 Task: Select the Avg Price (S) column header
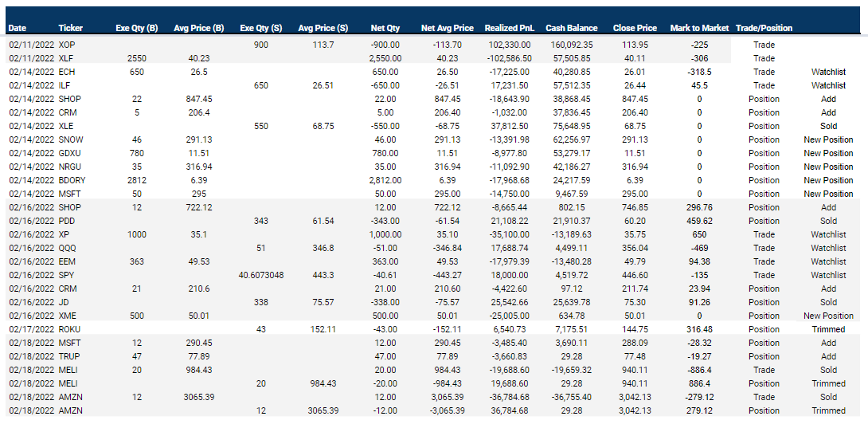pyautogui.click(x=323, y=28)
